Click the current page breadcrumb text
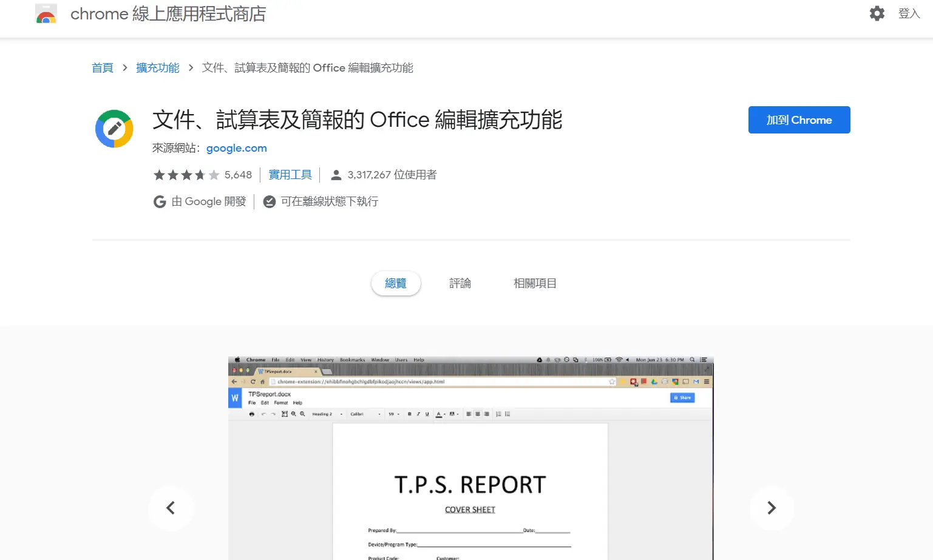Screen dimensions: 933x560 tap(308, 68)
